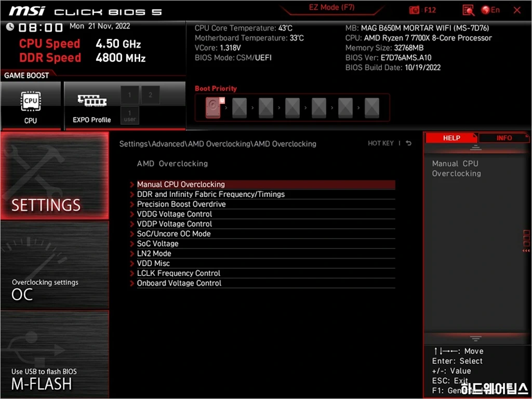Click the clock icon beside the time

tap(10, 26)
